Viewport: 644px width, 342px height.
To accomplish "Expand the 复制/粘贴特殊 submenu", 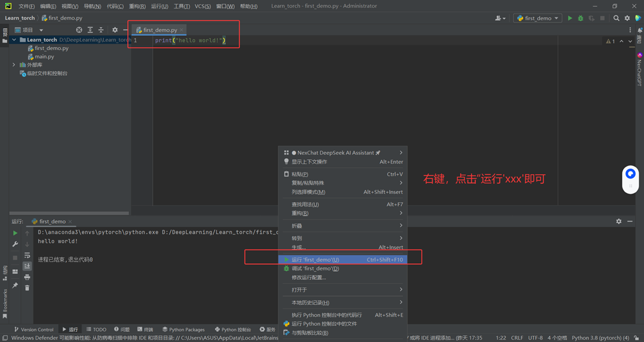I will tap(343, 183).
